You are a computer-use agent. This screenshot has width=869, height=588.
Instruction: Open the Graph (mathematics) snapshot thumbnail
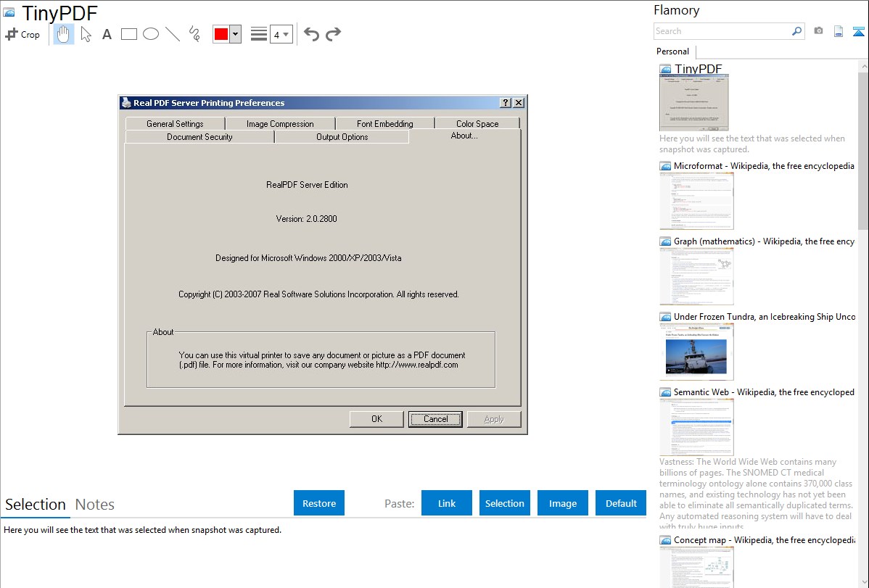coord(696,276)
